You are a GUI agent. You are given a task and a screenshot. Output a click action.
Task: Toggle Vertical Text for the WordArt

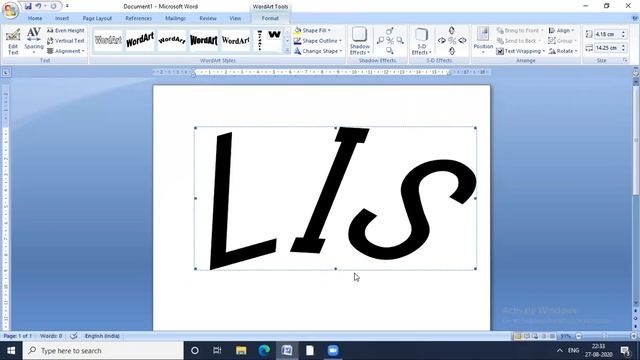pos(65,41)
